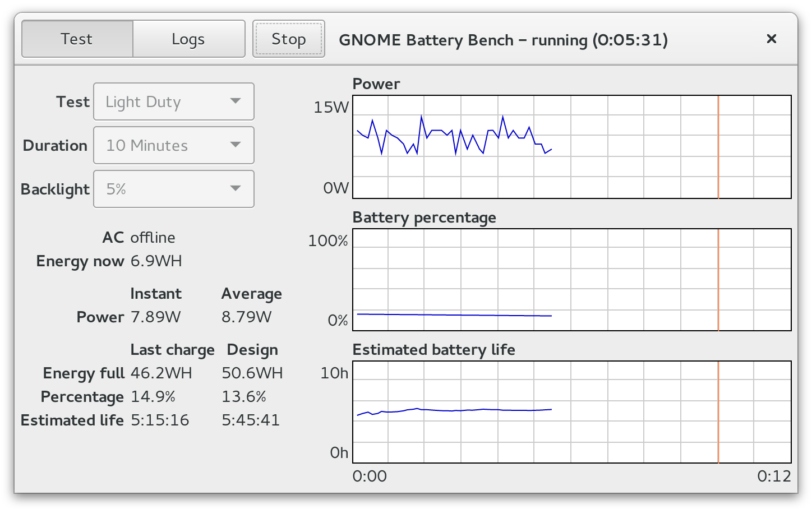Click the Design energy full value 50.6WH

(252, 373)
